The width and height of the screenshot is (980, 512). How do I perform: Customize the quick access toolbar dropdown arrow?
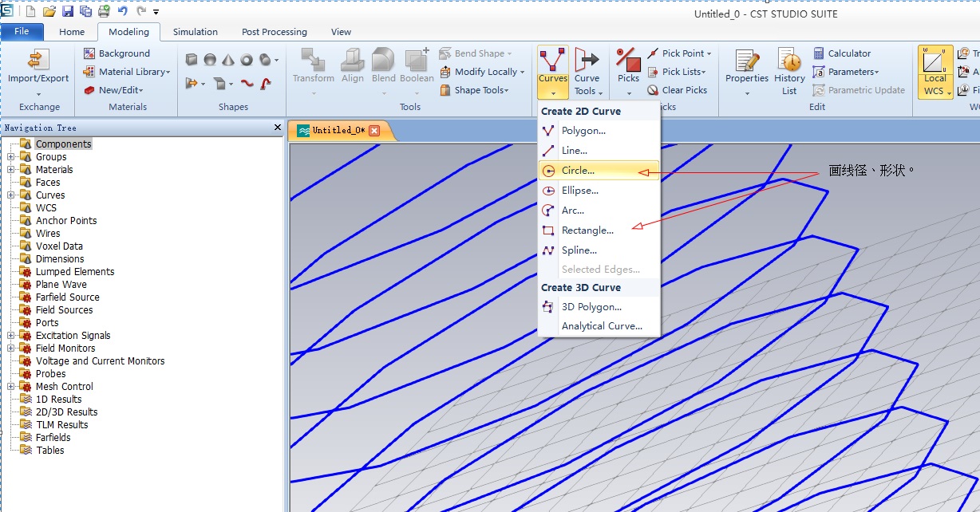tap(156, 13)
